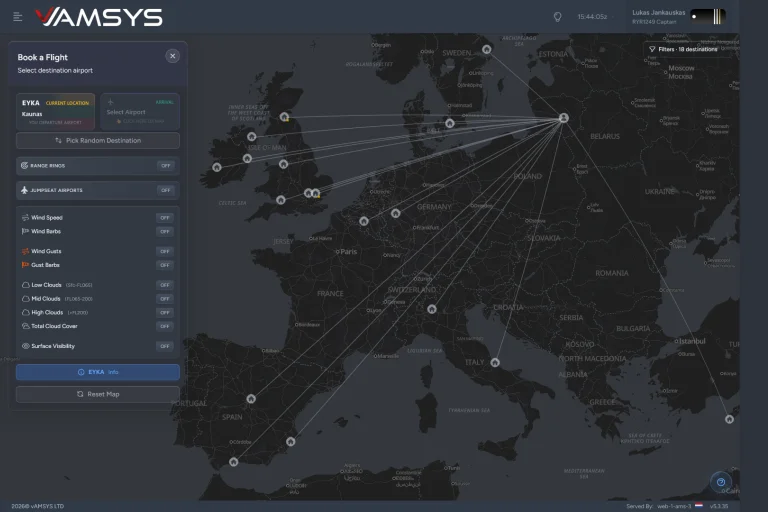The width and height of the screenshot is (768, 512).
Task: Enable the Wind Barbs layer
Action: [165, 231]
